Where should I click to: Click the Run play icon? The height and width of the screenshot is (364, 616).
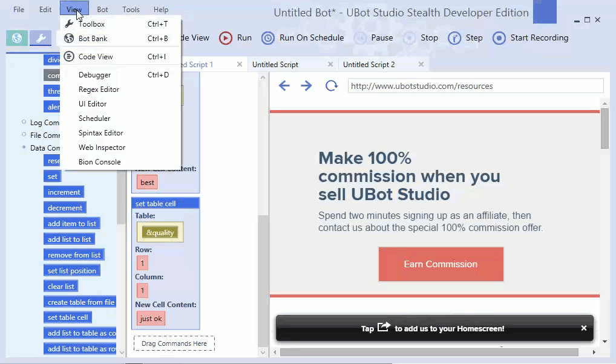click(x=226, y=38)
